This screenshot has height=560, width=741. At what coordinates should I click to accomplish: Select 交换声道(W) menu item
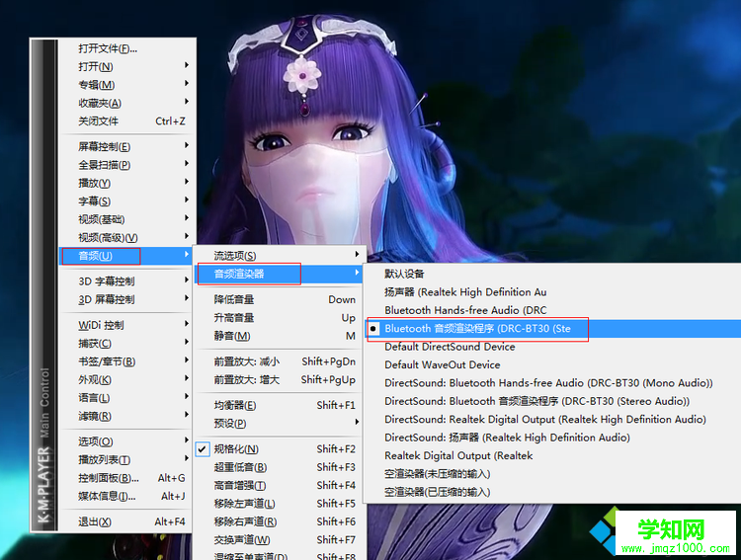(279, 539)
